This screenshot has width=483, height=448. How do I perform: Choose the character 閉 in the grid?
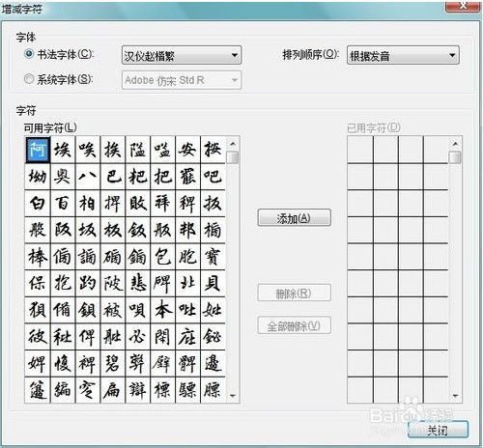point(162,337)
